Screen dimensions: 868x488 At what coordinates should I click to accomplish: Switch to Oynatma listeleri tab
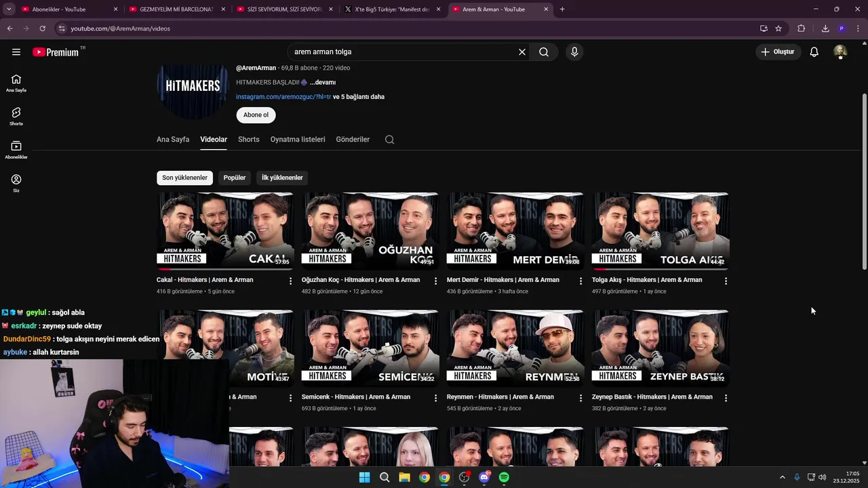pyautogui.click(x=298, y=140)
